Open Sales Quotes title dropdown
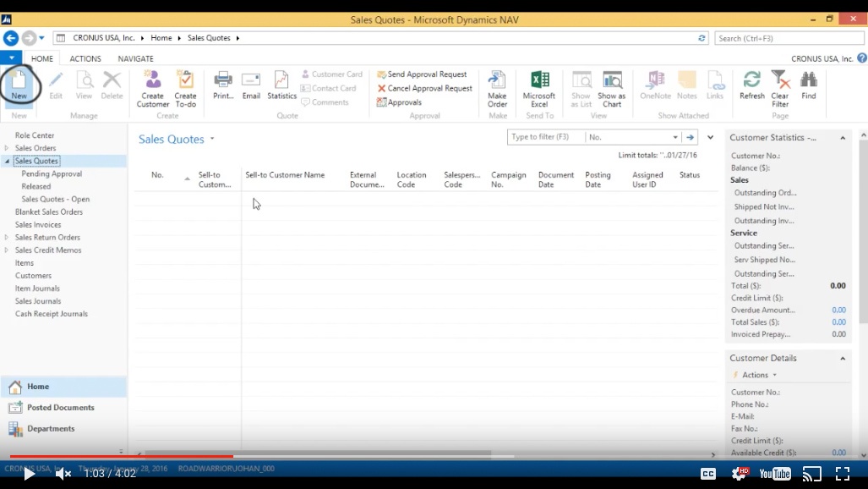868x489 pixels. (x=212, y=139)
